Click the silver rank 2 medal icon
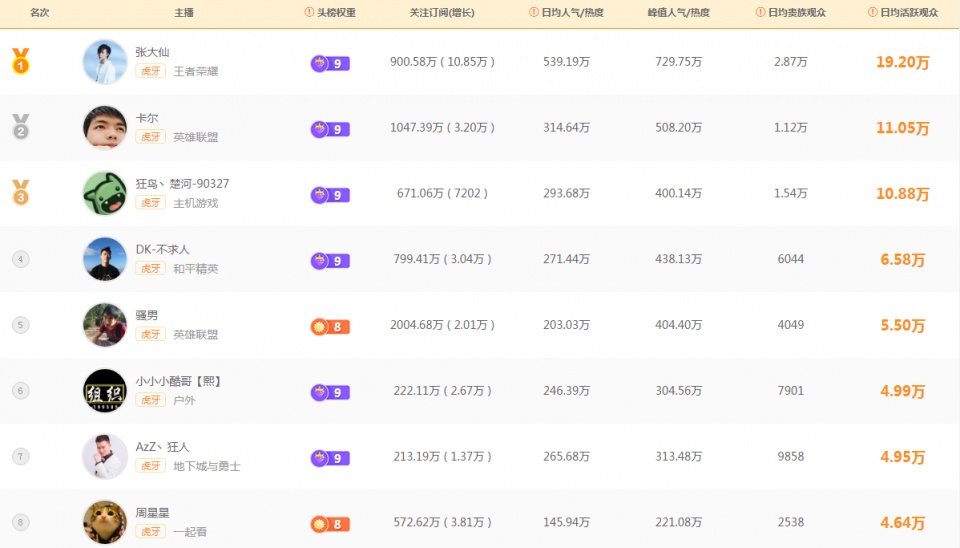Screen dimensions: 960x548 [x=21, y=127]
